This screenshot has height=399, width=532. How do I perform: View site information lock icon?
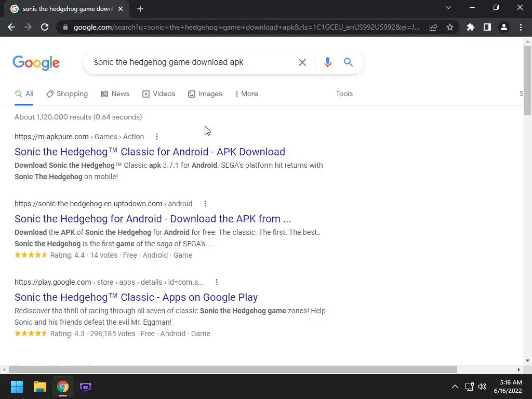[x=65, y=27]
